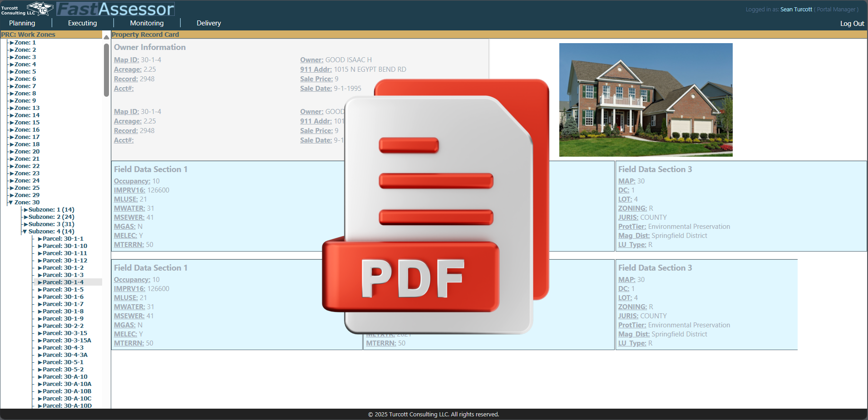Viewport: 868px width, 420px height.
Task: Open the Delivery section
Action: click(208, 23)
